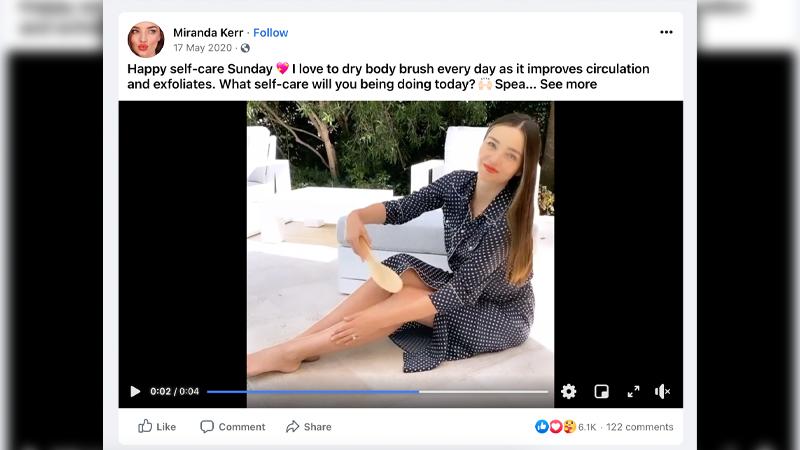Enable picture-in-picture mode icon
Viewport: 800px width, 450px height.
coord(601,392)
